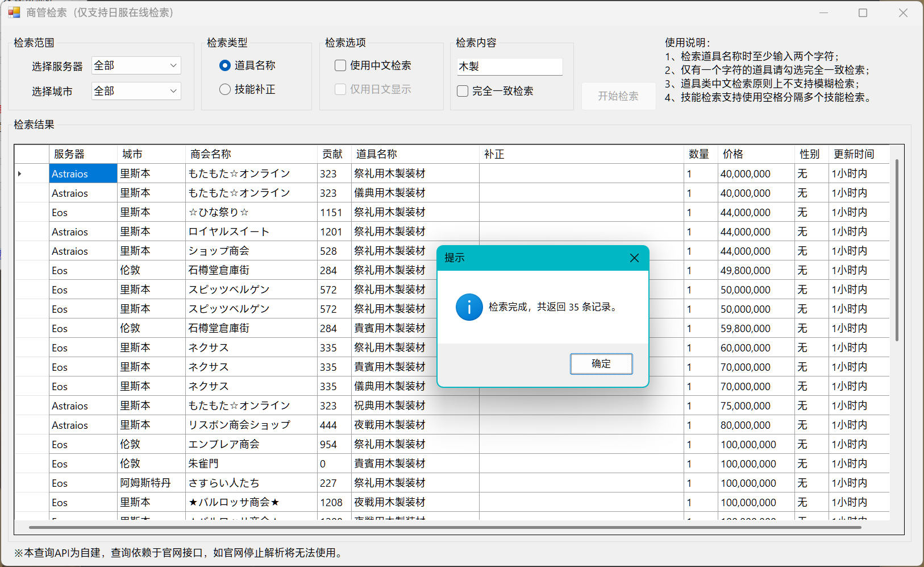Viewport: 924px width, 567px height.
Task: Sort results by the 价格 column header
Action: point(733,154)
